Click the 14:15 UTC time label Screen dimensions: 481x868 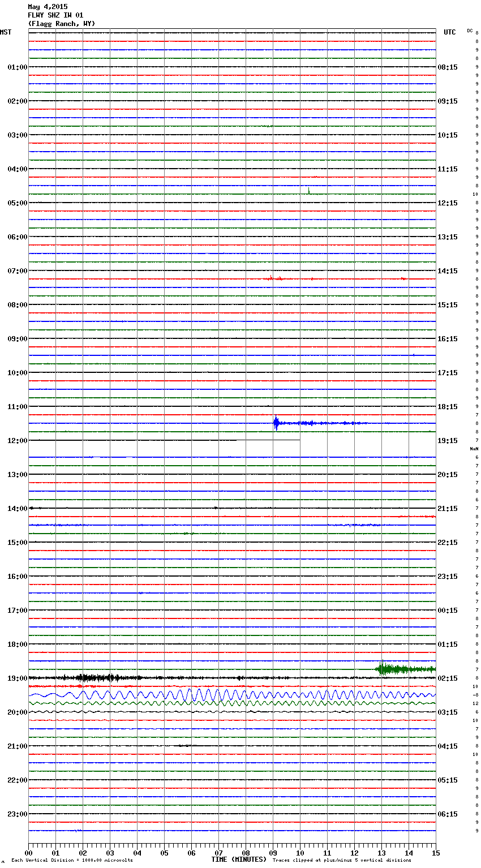(x=448, y=271)
